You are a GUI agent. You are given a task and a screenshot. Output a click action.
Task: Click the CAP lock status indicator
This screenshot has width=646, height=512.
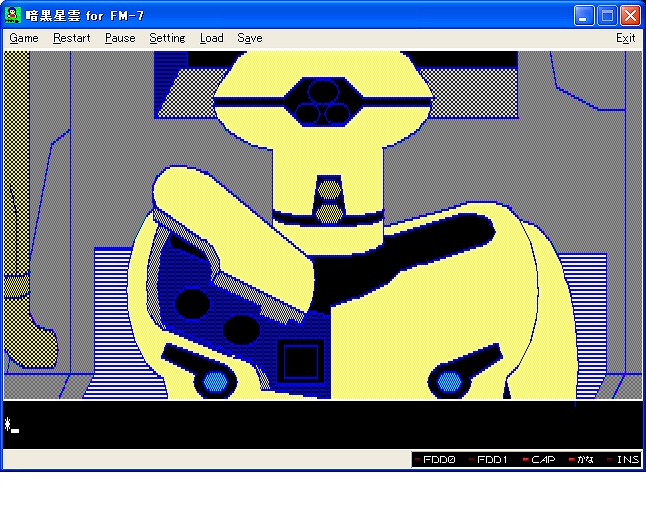click(x=540, y=460)
